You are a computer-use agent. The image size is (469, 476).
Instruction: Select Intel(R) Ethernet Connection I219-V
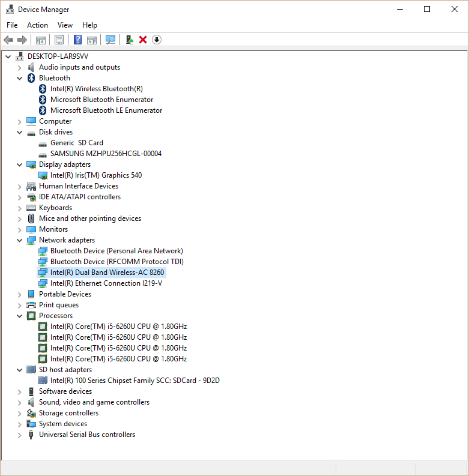click(106, 283)
